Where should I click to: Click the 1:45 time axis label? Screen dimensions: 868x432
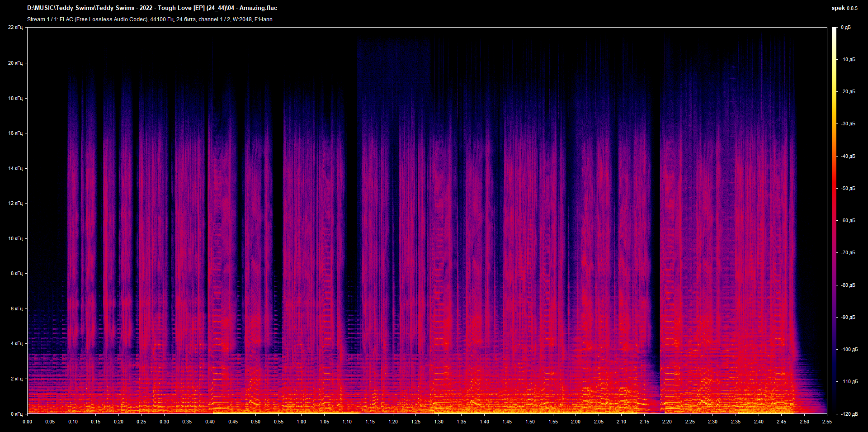[x=507, y=422]
